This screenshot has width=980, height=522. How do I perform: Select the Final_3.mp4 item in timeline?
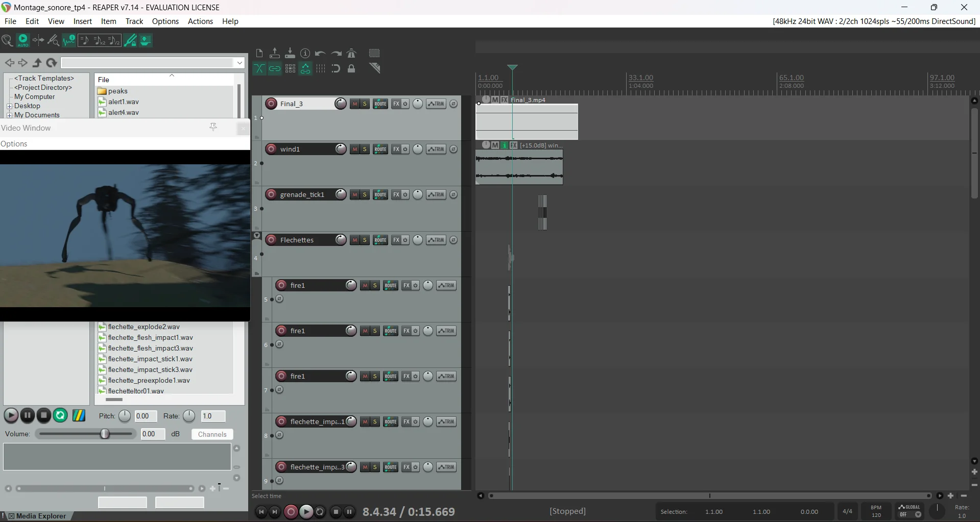[x=527, y=121]
